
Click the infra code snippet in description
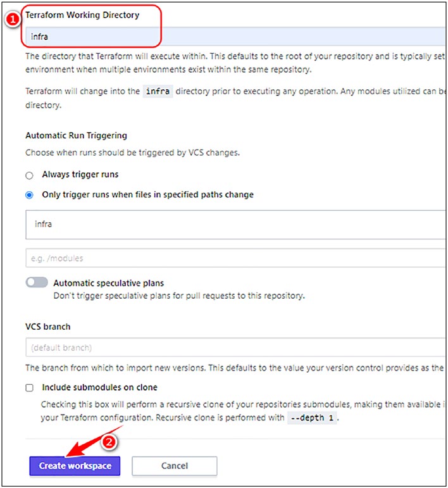point(158,91)
